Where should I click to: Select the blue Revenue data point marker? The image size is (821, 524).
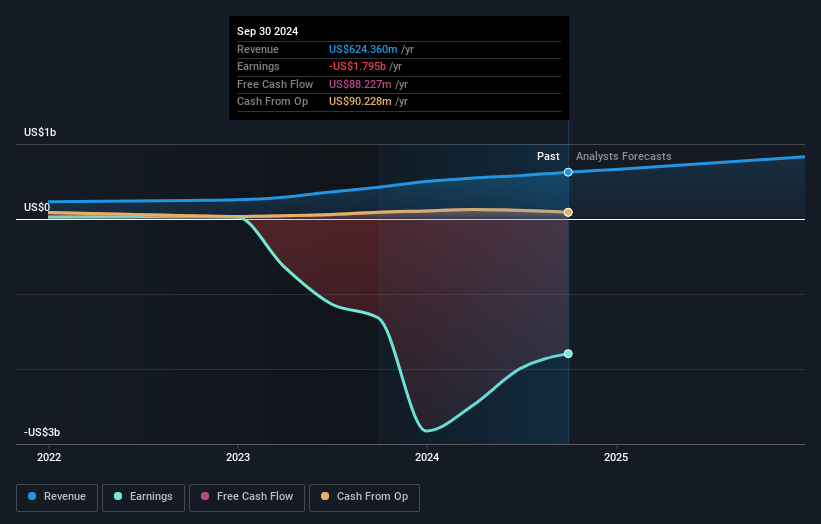pyautogui.click(x=568, y=172)
